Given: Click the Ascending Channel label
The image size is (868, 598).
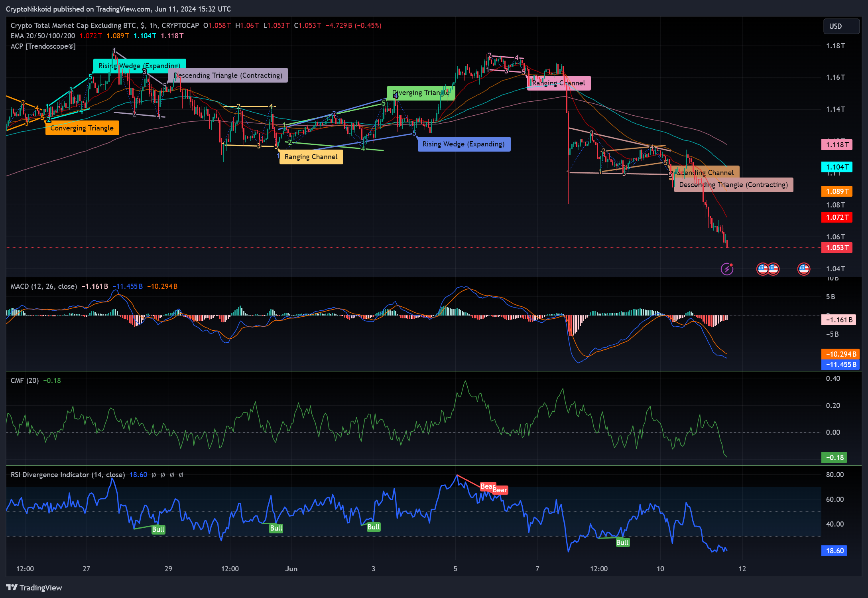Looking at the screenshot, I should 705,172.
